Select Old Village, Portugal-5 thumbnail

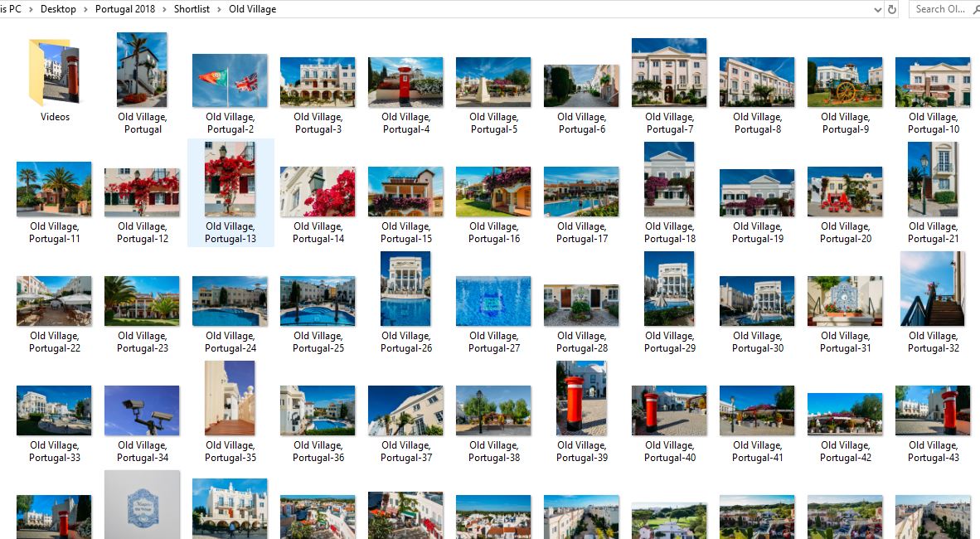(494, 82)
